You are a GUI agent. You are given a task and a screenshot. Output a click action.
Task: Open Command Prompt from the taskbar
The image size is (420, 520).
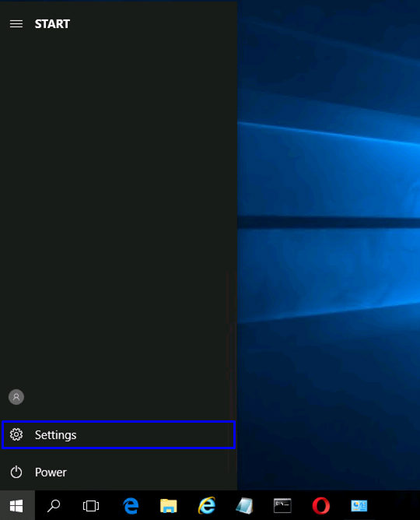point(282,505)
